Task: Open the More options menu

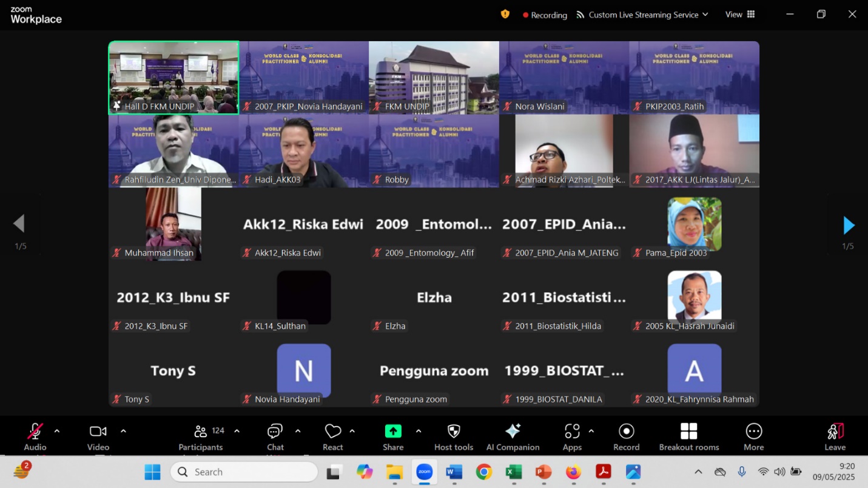Action: [753, 432]
